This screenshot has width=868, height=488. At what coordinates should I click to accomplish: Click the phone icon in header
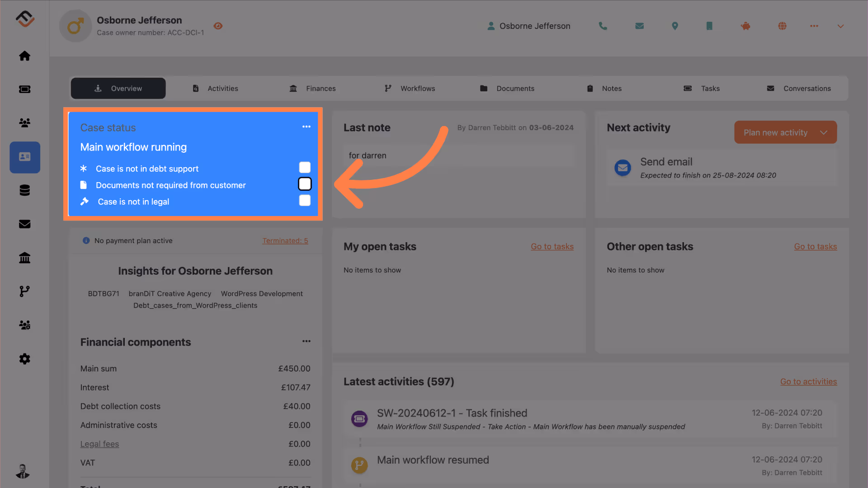point(603,26)
